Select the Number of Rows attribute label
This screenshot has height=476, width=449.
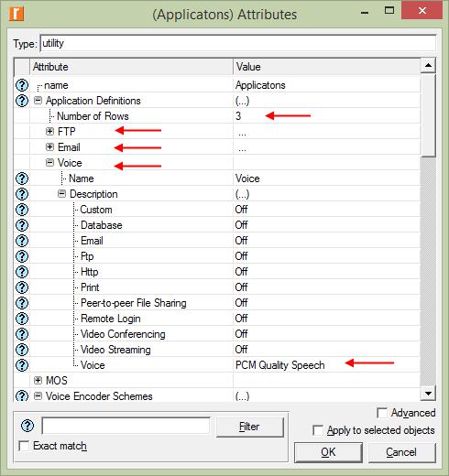(x=93, y=116)
